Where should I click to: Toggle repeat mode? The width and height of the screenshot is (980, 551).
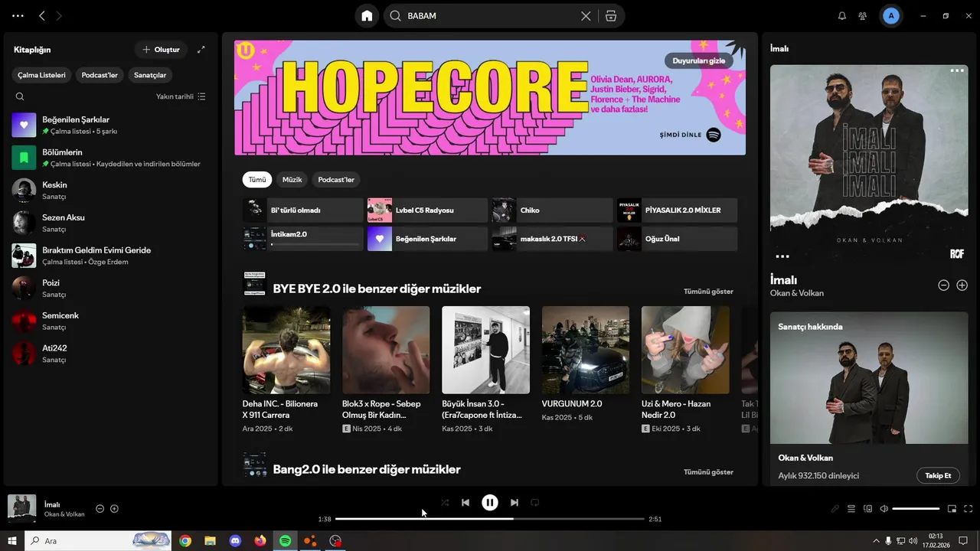535,503
